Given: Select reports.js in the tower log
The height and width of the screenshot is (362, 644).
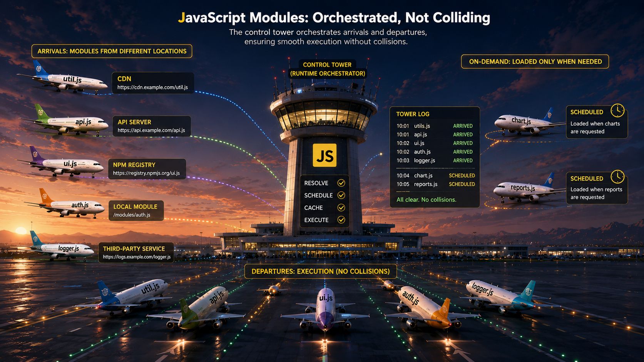Looking at the screenshot, I should (x=426, y=184).
